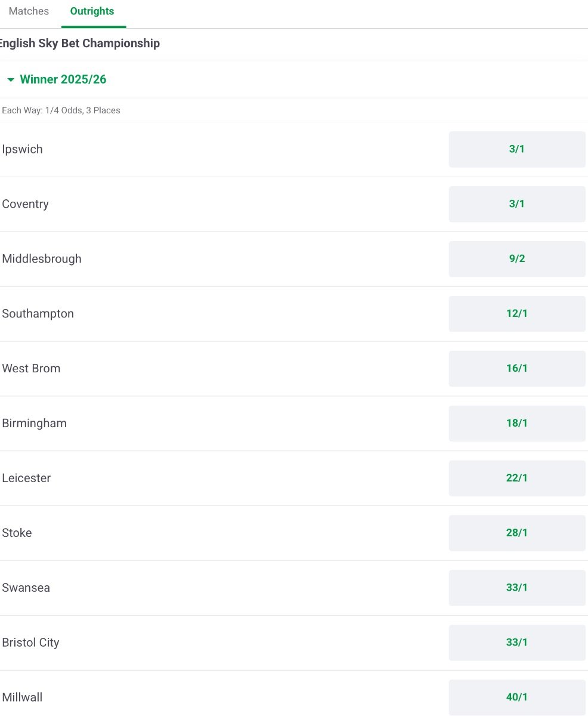Image resolution: width=588 pixels, height=716 pixels.
Task: Click the Each Way terms text
Action: click(x=61, y=110)
